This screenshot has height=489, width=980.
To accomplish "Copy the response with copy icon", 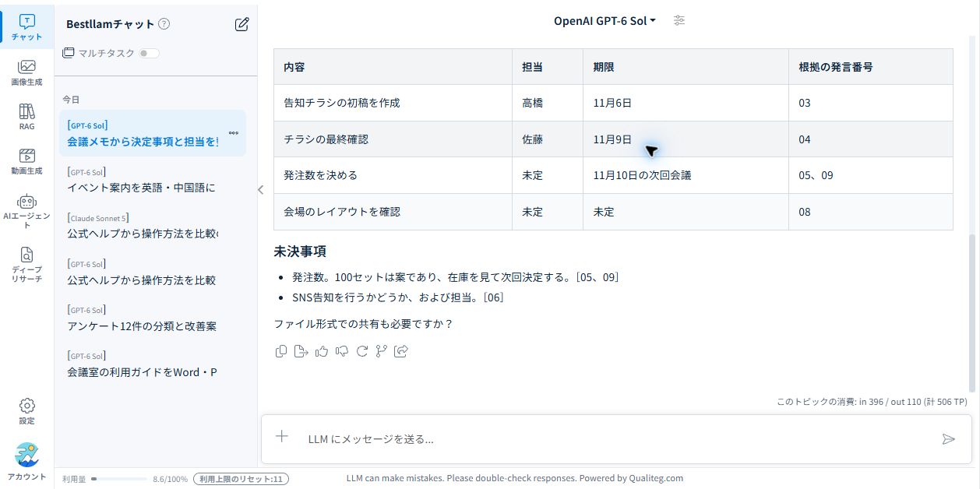I will (281, 351).
